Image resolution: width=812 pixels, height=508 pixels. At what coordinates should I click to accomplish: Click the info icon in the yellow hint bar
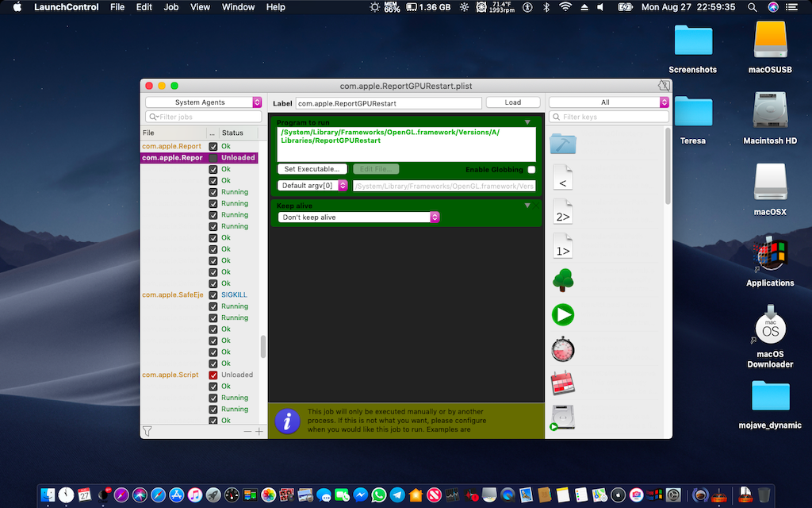pos(287,421)
